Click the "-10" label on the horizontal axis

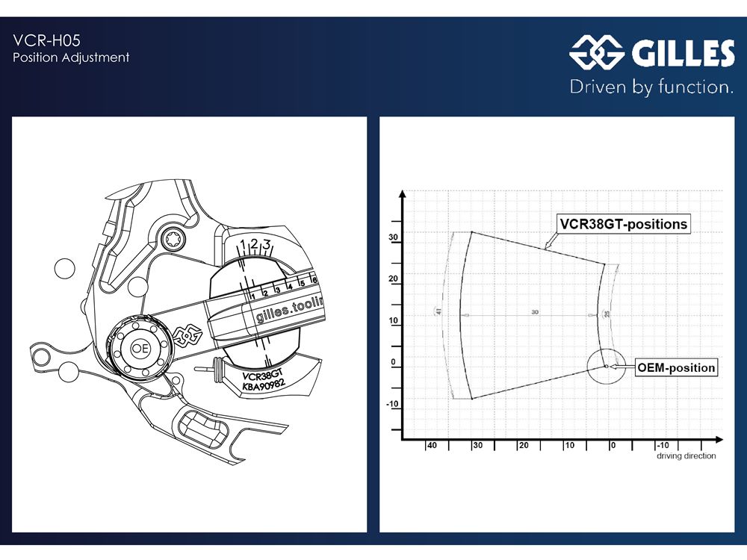[x=663, y=445]
